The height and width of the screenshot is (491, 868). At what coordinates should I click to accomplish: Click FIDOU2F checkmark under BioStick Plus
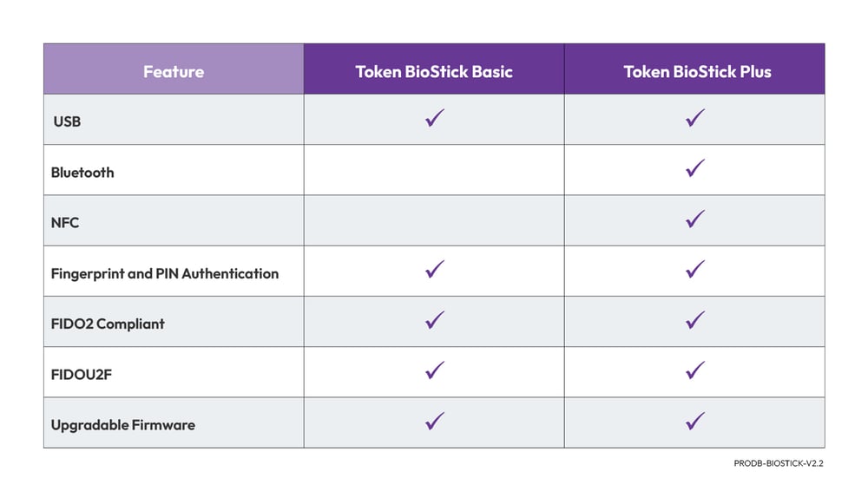694,371
